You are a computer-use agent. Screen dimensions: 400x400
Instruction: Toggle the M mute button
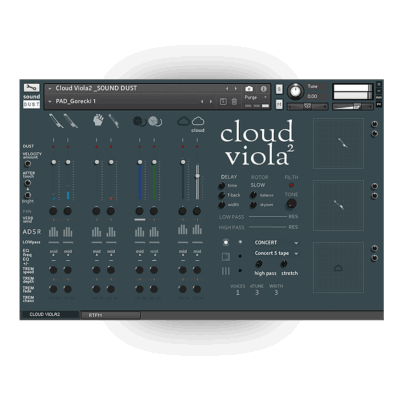coord(279,104)
